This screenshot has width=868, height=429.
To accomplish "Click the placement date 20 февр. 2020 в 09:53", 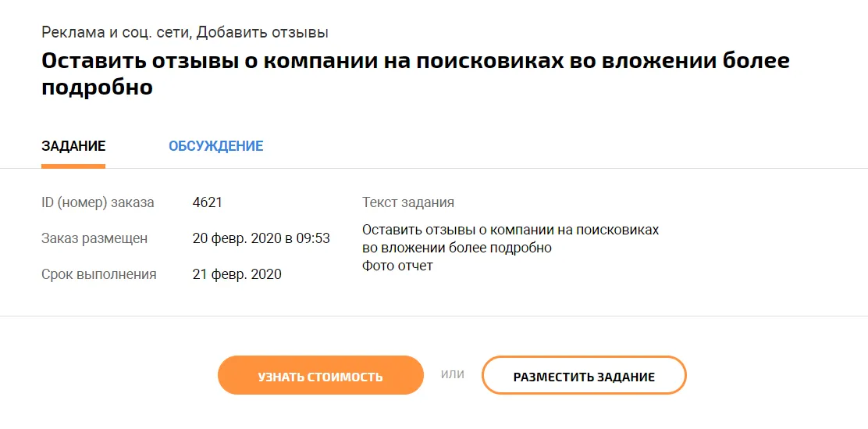I will tap(261, 238).
